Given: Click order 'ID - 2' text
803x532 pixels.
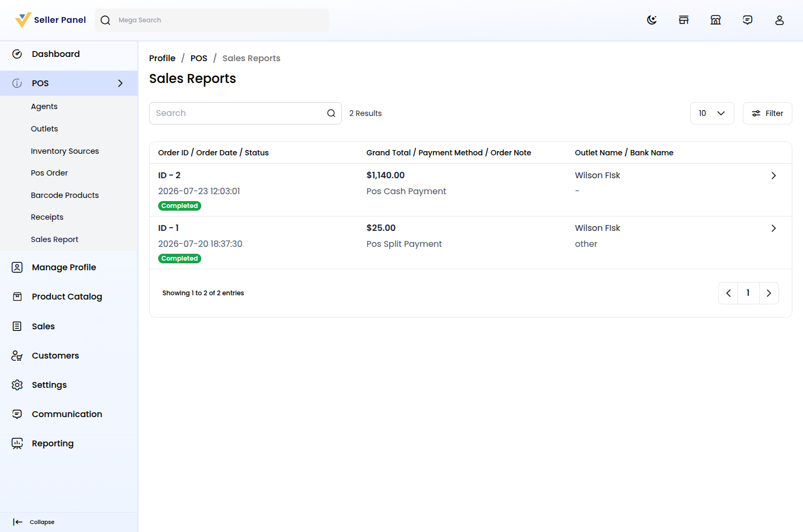Looking at the screenshot, I should pyautogui.click(x=169, y=176).
